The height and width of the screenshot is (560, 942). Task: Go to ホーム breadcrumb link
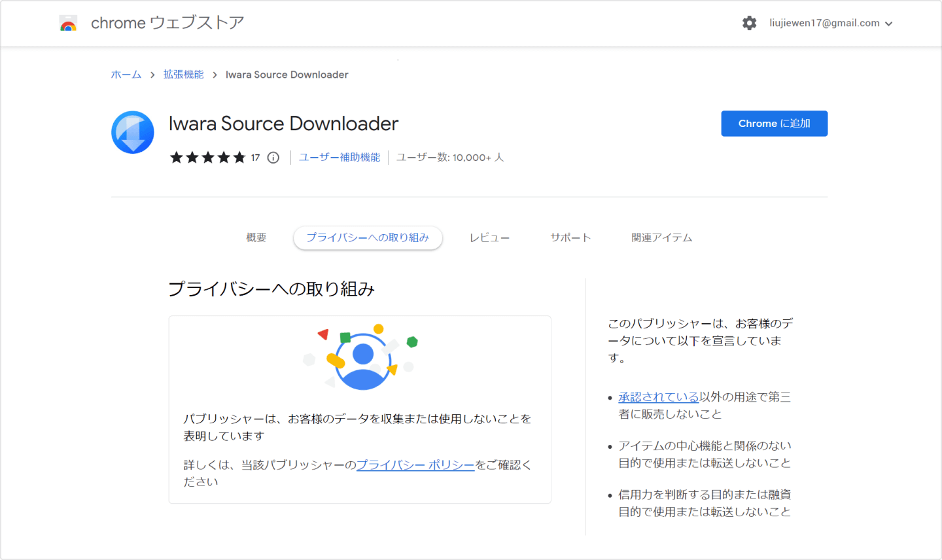pyautogui.click(x=126, y=75)
